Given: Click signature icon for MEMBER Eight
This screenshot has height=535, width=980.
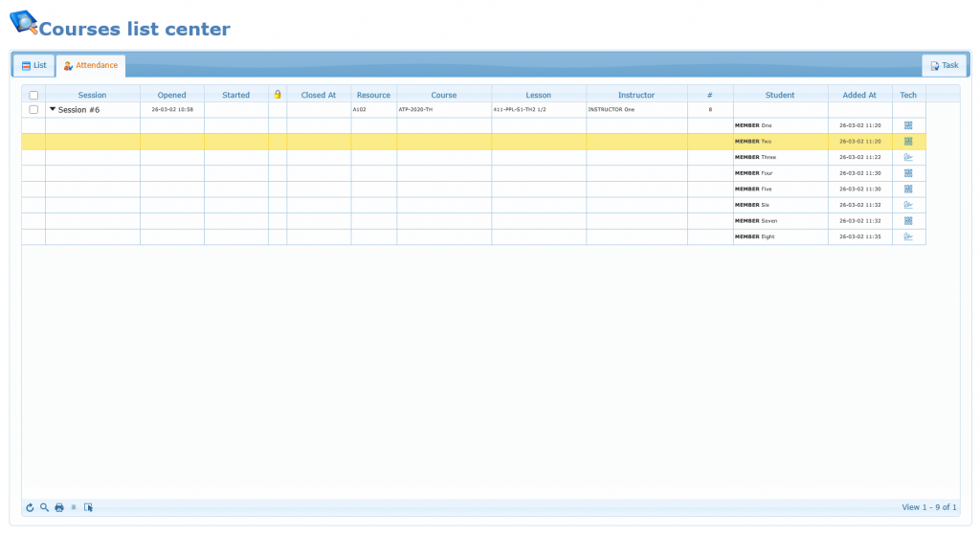Looking at the screenshot, I should 908,236.
